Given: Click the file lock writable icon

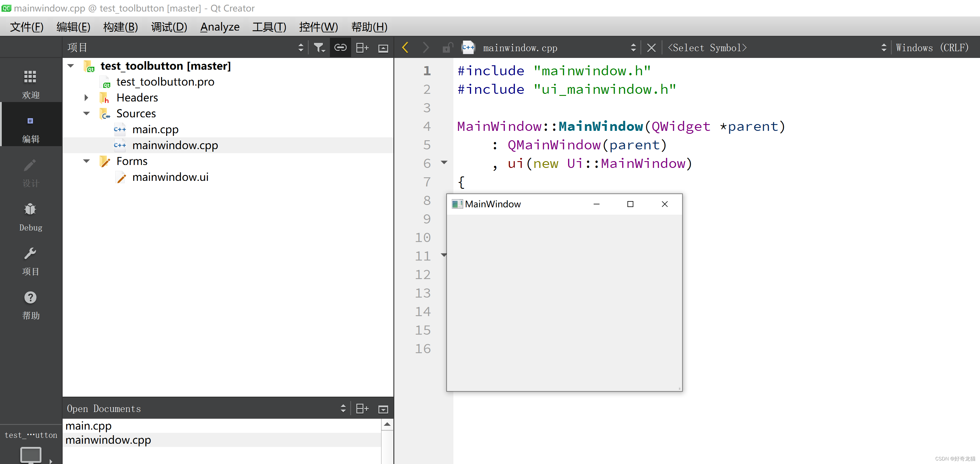Looking at the screenshot, I should 448,48.
